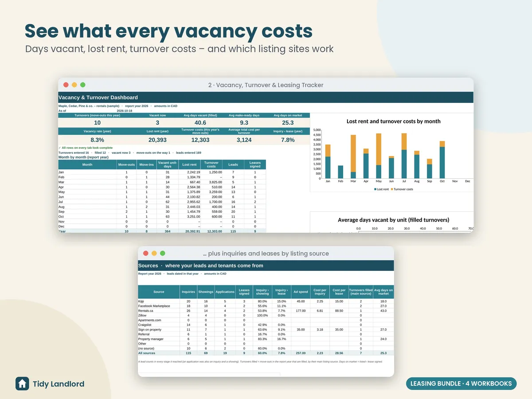Click the Ad spend column header

(301, 292)
